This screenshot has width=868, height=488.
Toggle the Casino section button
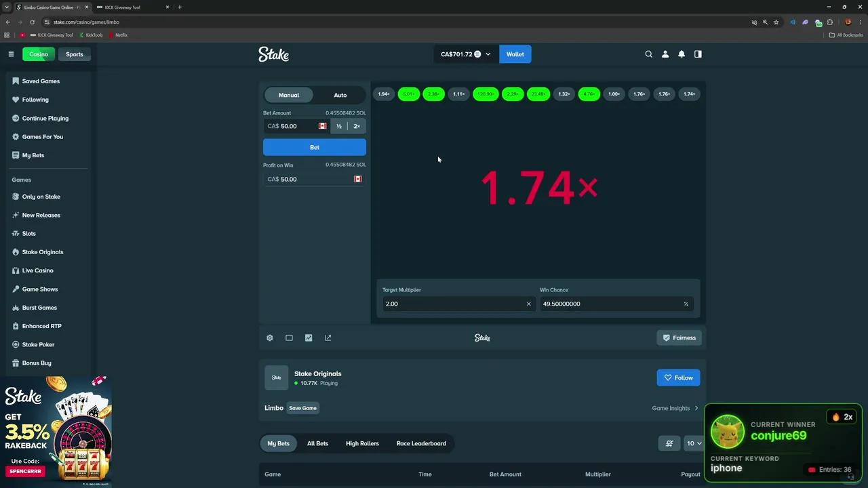pyautogui.click(x=39, y=54)
